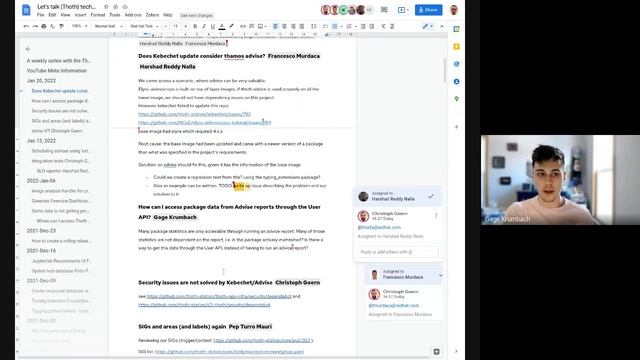Open the Format menu
Image resolution: width=640 pixels, height=360 pixels.
coord(98,15)
